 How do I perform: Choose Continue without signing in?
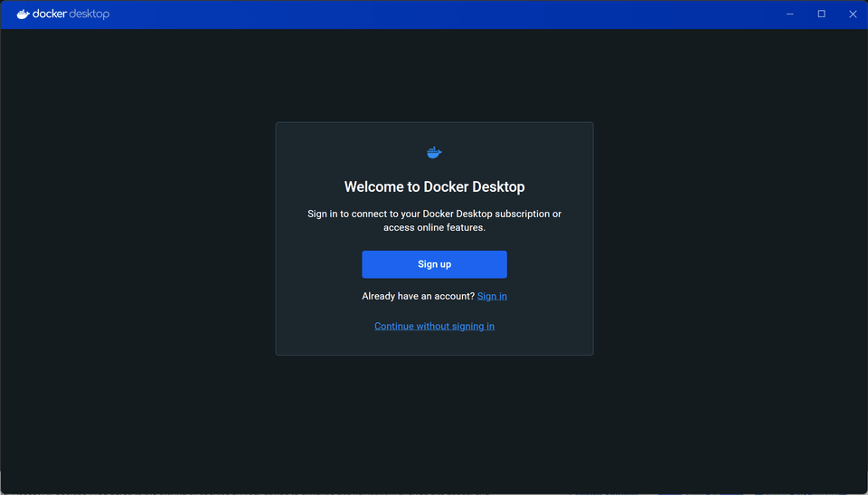[x=434, y=326]
